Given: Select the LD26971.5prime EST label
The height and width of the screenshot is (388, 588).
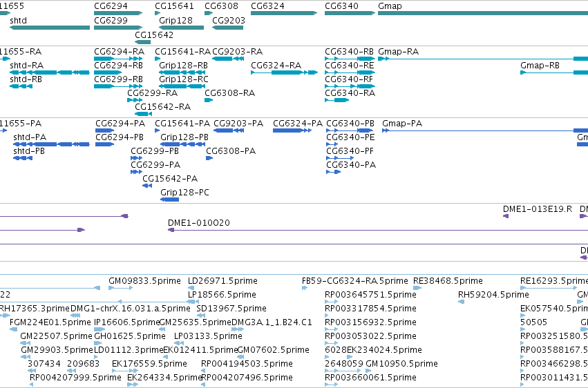Looking at the screenshot, I should 222,280.
